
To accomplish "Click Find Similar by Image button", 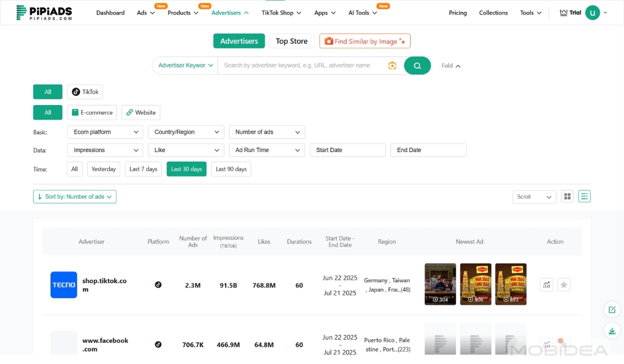I will 365,41.
